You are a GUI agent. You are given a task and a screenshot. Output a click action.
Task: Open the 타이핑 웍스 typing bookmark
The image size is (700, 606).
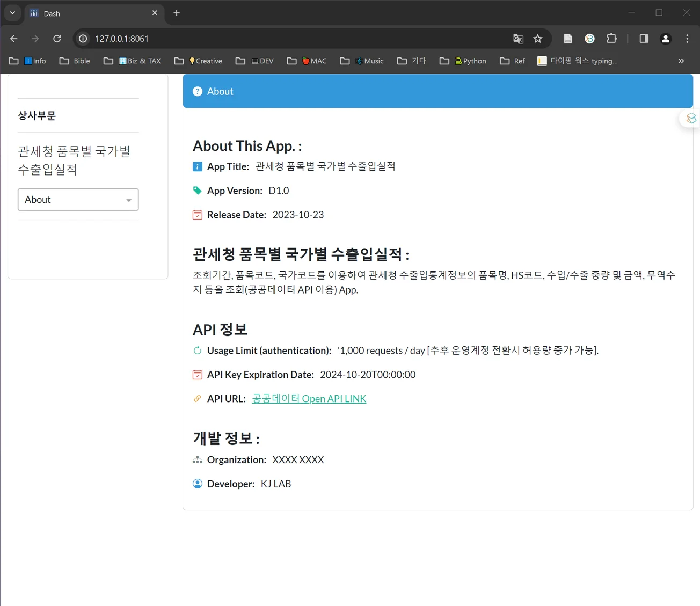(578, 61)
